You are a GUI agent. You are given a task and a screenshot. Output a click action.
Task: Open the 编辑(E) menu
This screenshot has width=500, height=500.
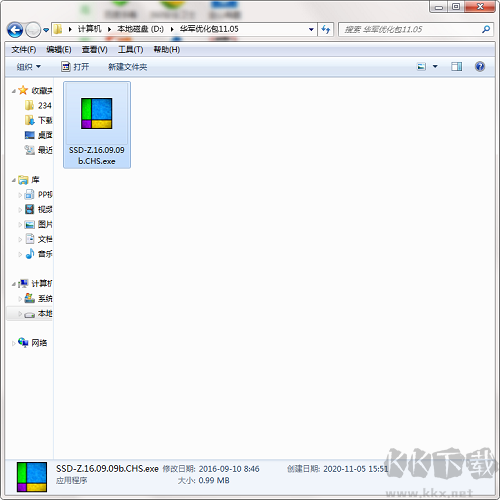point(59,50)
